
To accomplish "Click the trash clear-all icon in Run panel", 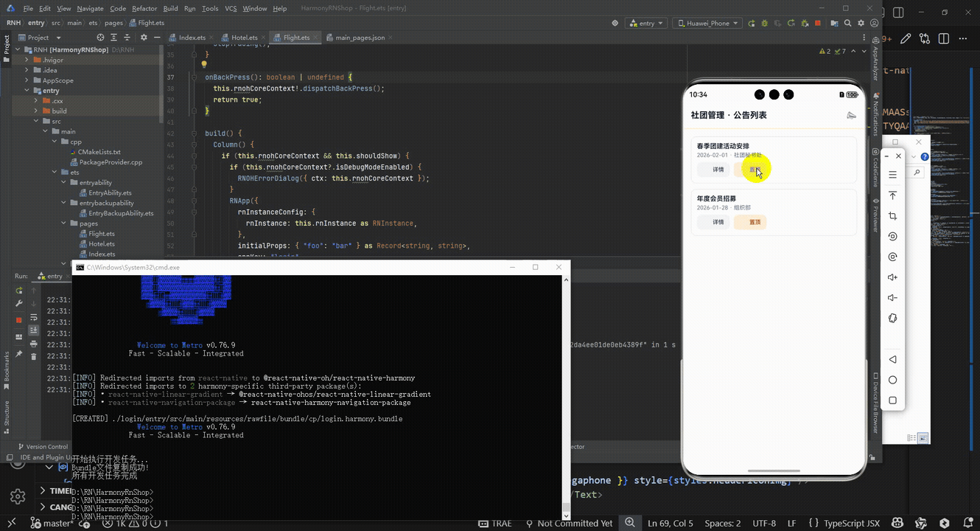I will [34, 357].
